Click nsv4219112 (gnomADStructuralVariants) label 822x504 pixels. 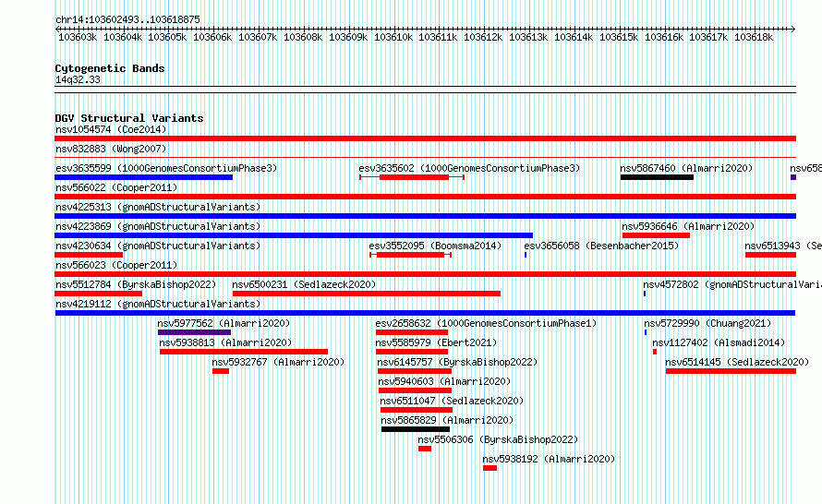(x=158, y=304)
